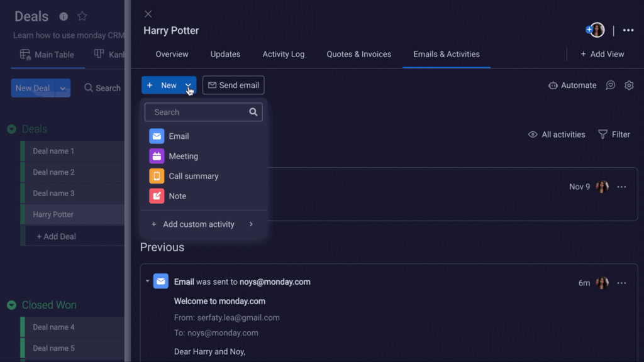
Task: Toggle All activities visibility filter
Action: tap(556, 134)
